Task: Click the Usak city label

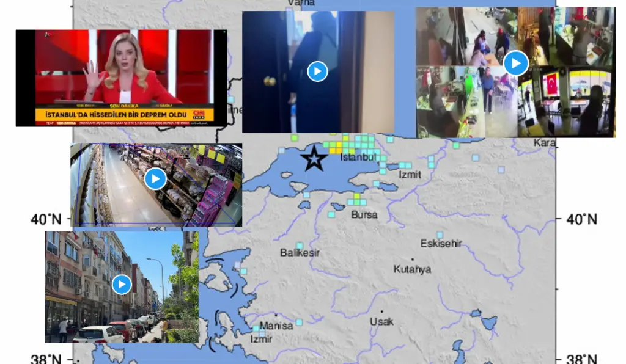Action: [381, 321]
